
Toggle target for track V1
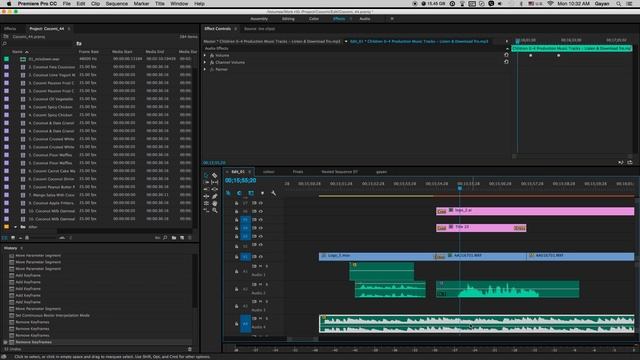click(245, 257)
